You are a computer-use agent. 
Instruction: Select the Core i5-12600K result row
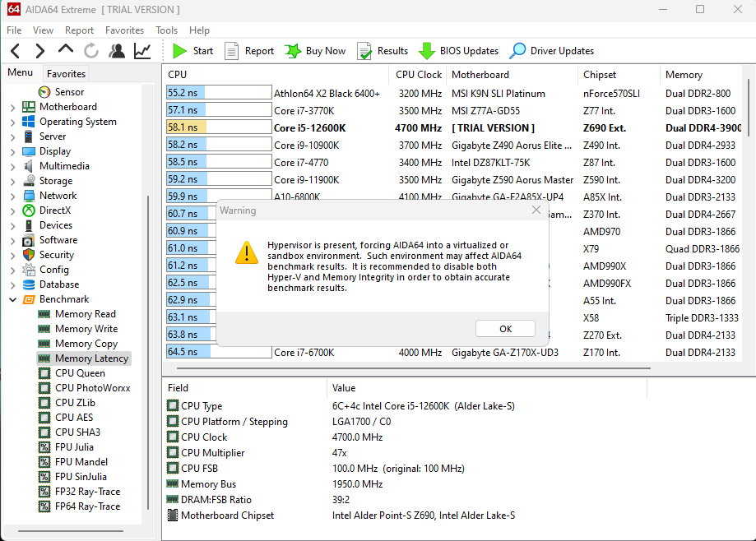pos(454,128)
